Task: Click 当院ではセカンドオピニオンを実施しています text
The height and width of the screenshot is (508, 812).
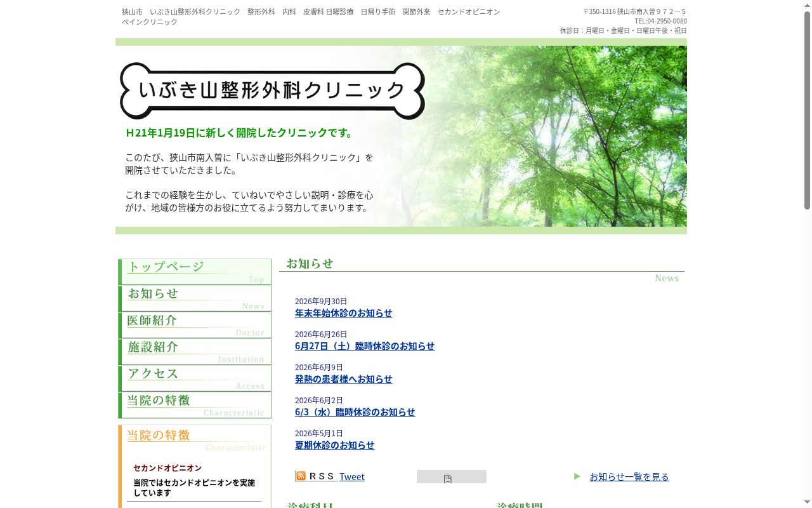Action: pyautogui.click(x=194, y=488)
